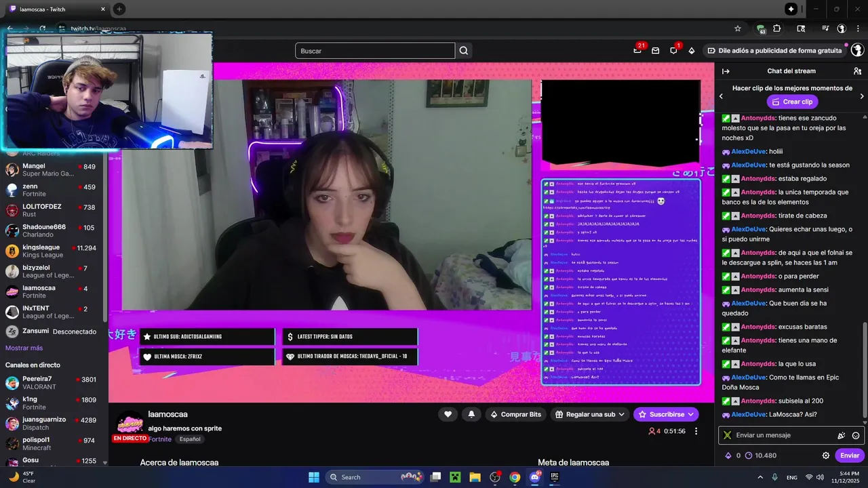Click the Buscar search field

tap(375, 51)
